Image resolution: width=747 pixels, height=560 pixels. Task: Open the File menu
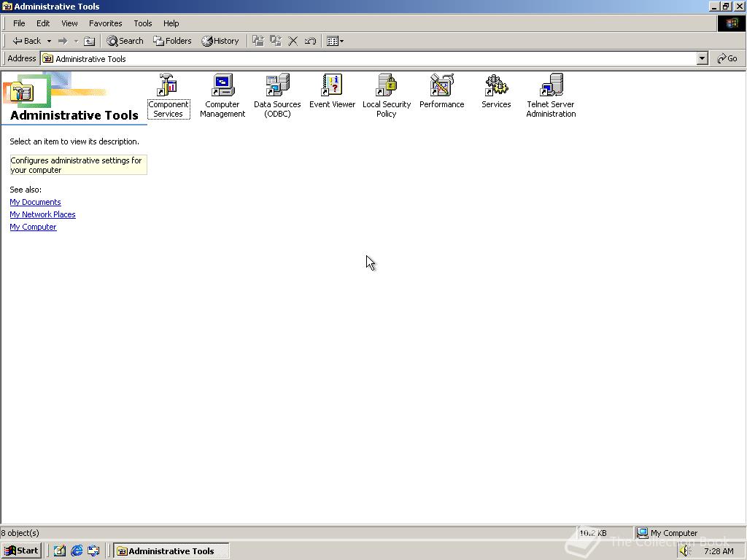(19, 23)
